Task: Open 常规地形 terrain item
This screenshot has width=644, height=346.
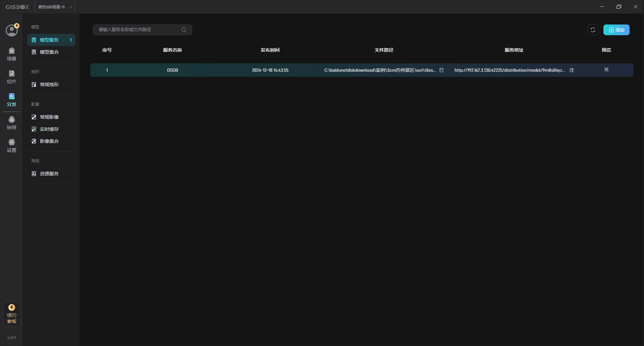Action: tap(49, 84)
